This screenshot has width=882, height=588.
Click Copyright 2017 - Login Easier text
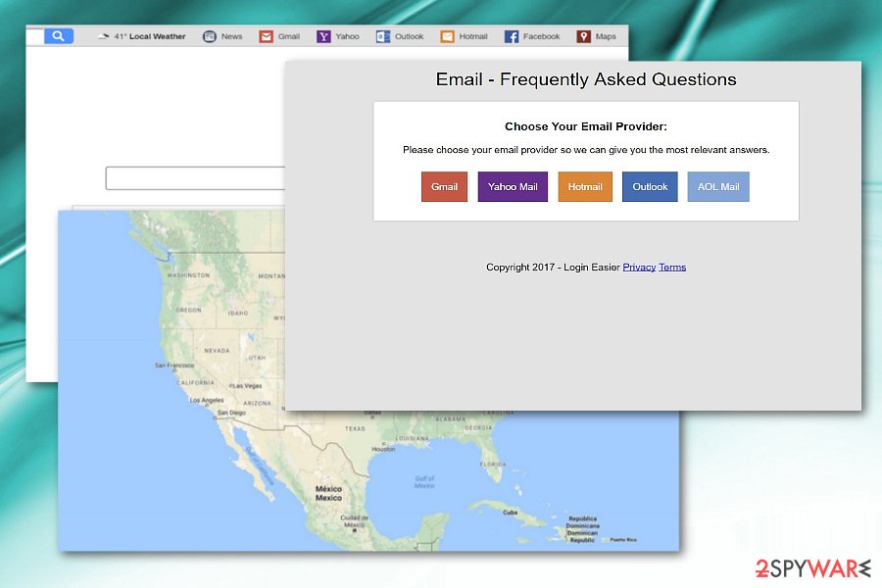tap(553, 268)
